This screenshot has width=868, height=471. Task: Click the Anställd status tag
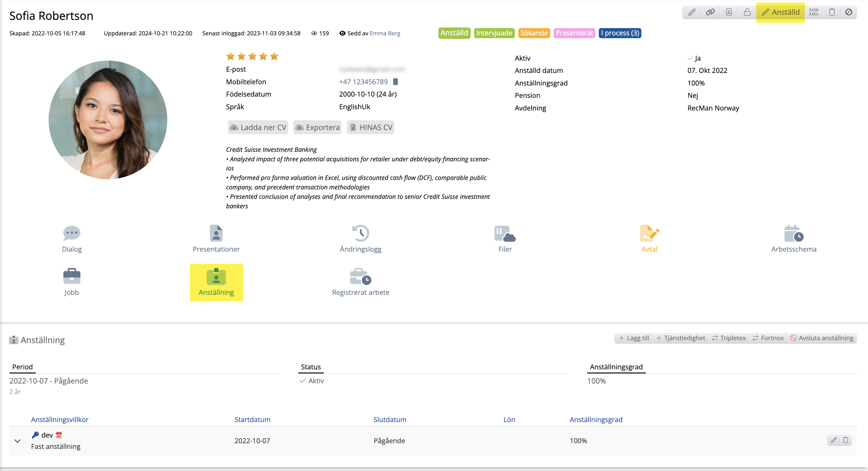(x=454, y=33)
